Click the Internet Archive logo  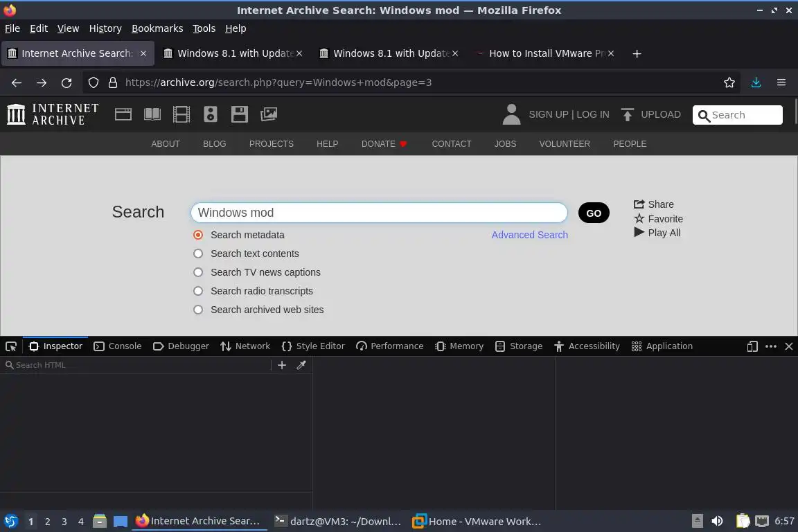53,114
